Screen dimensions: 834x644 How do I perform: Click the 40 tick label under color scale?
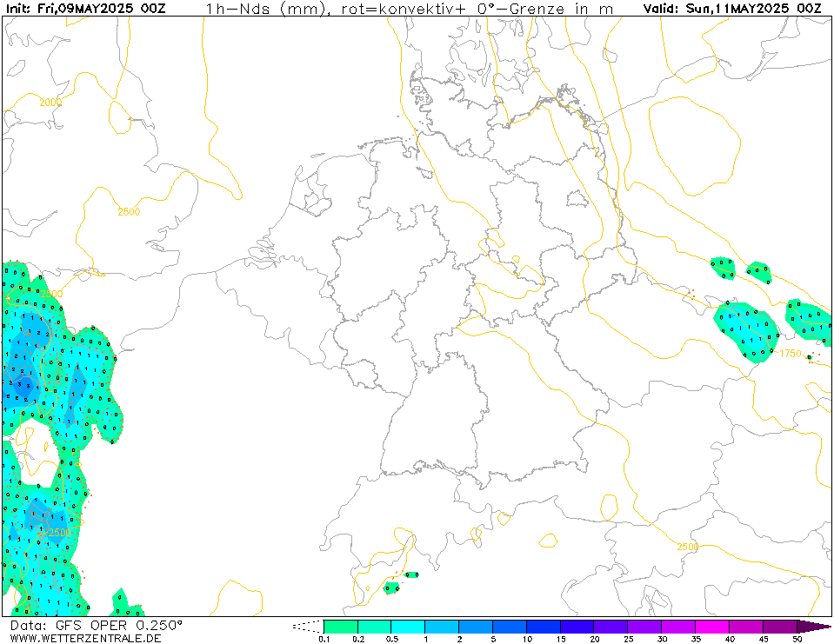tap(730, 639)
